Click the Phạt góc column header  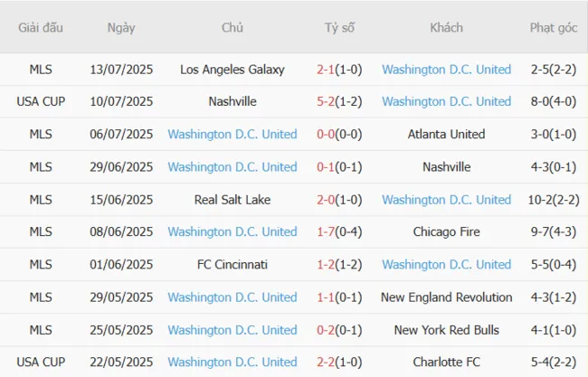coord(554,28)
